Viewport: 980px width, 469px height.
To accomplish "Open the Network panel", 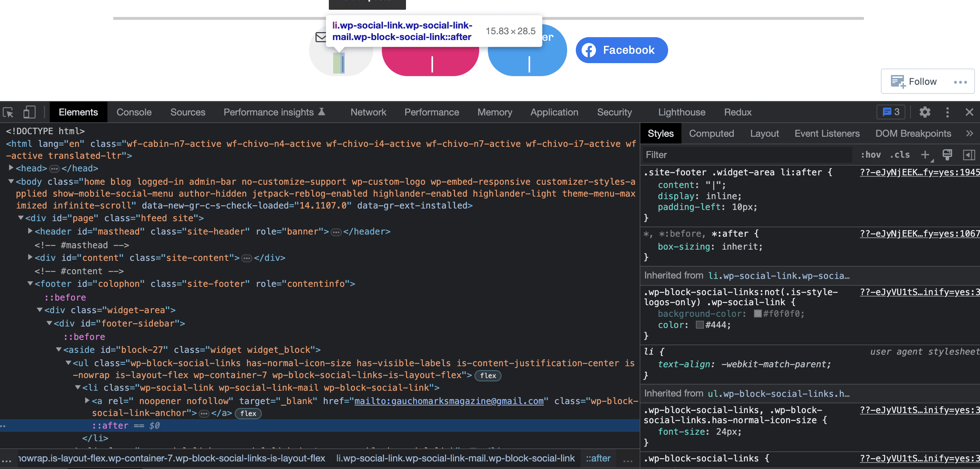I will 368,112.
